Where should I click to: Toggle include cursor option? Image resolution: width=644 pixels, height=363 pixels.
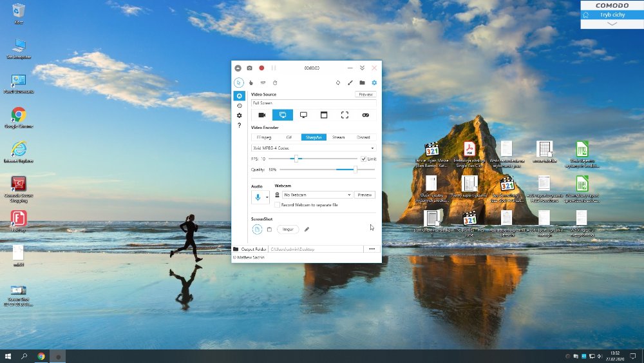(239, 83)
